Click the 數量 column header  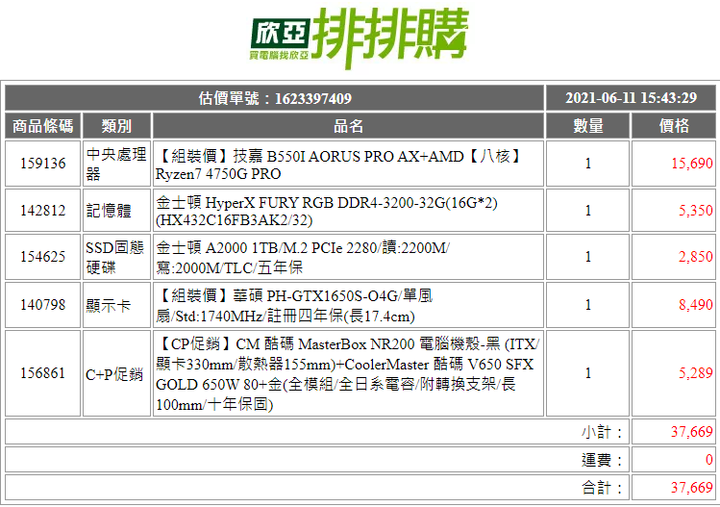click(588, 126)
